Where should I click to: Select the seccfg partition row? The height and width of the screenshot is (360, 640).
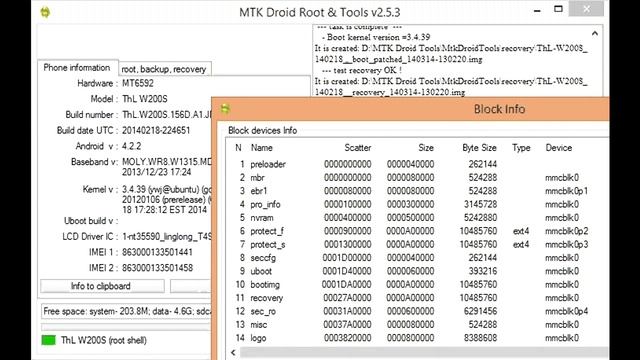tap(416, 258)
